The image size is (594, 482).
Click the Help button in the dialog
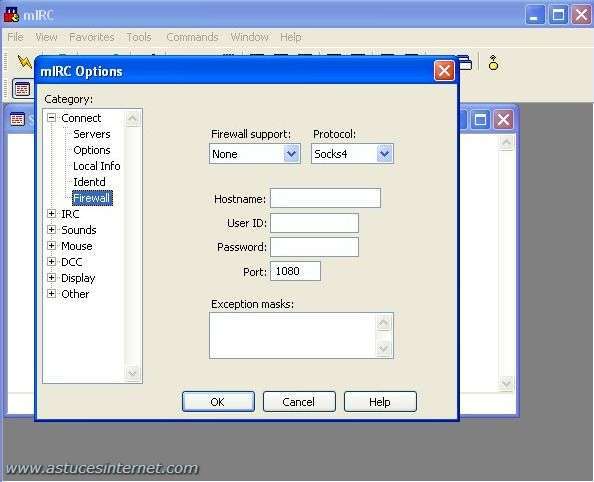tap(380, 402)
